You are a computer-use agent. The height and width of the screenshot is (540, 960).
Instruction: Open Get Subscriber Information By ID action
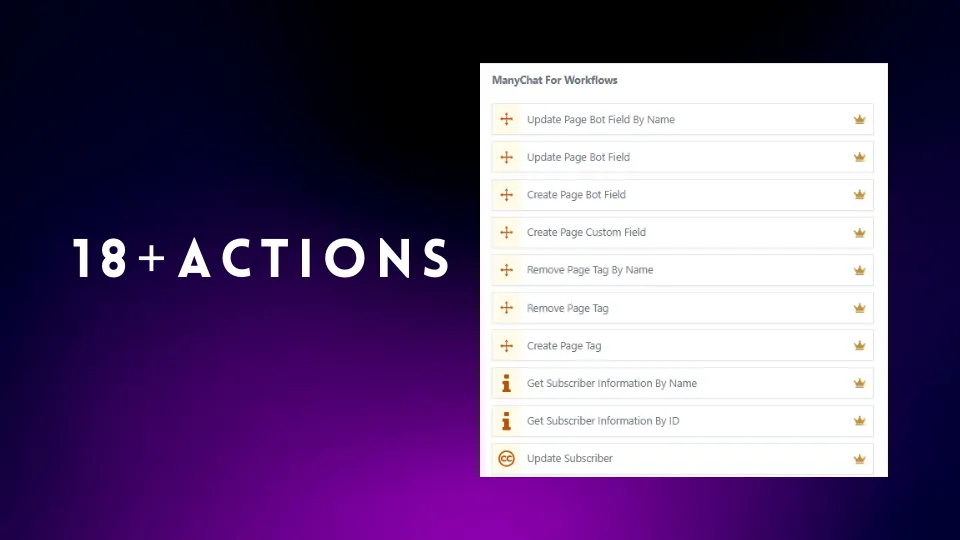tap(683, 421)
